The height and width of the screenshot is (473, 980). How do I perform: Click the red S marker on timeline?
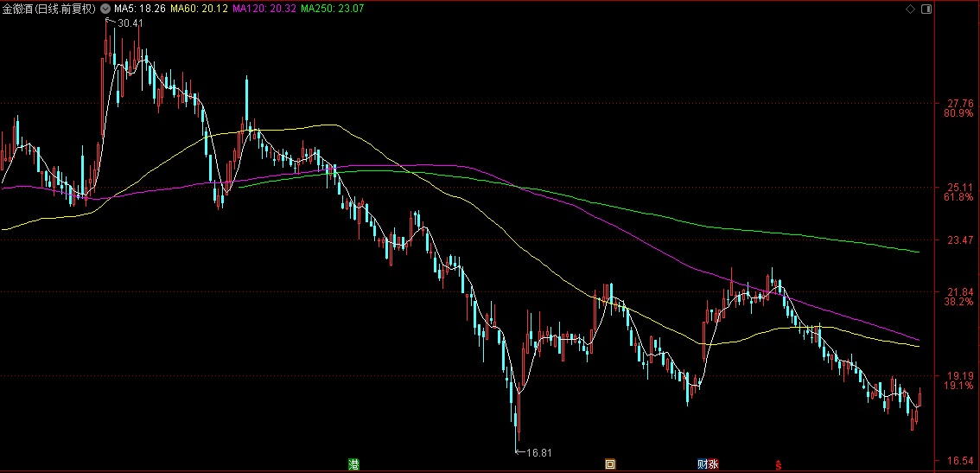[778, 465]
